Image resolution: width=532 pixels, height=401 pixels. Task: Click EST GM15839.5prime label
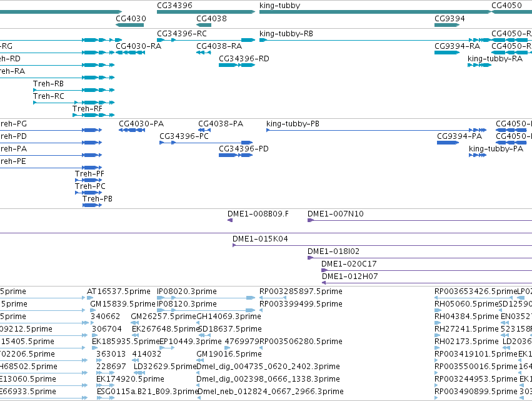pyautogui.click(x=123, y=304)
